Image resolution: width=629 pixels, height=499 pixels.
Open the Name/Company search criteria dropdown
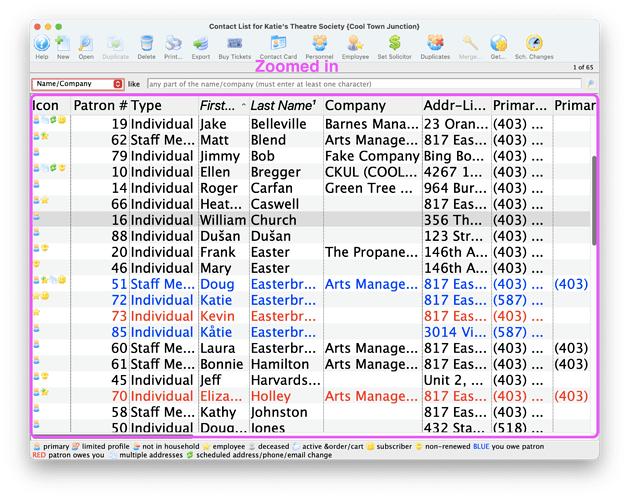[x=78, y=84]
